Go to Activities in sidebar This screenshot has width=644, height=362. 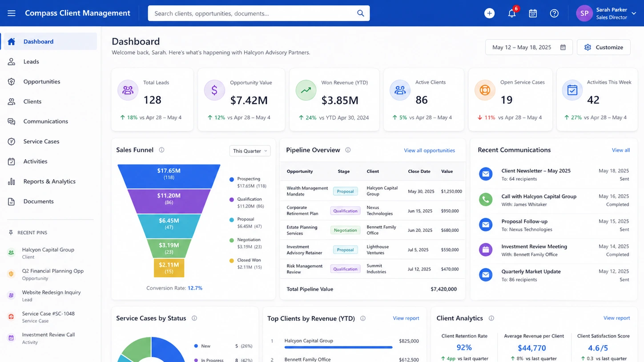[x=50, y=161]
